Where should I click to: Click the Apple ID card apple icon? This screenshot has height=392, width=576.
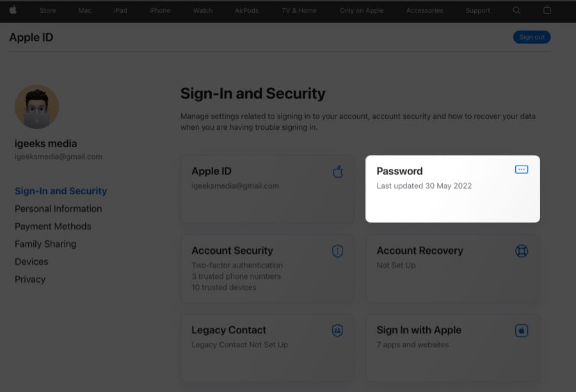click(x=338, y=171)
